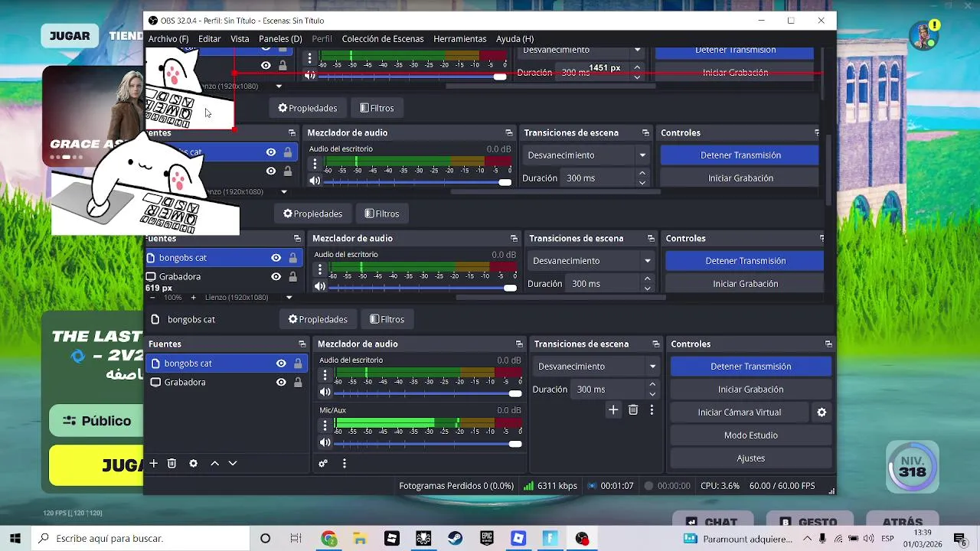The image size is (980, 551).
Task: Show hidden system tray icons chevron
Action: [808, 539]
